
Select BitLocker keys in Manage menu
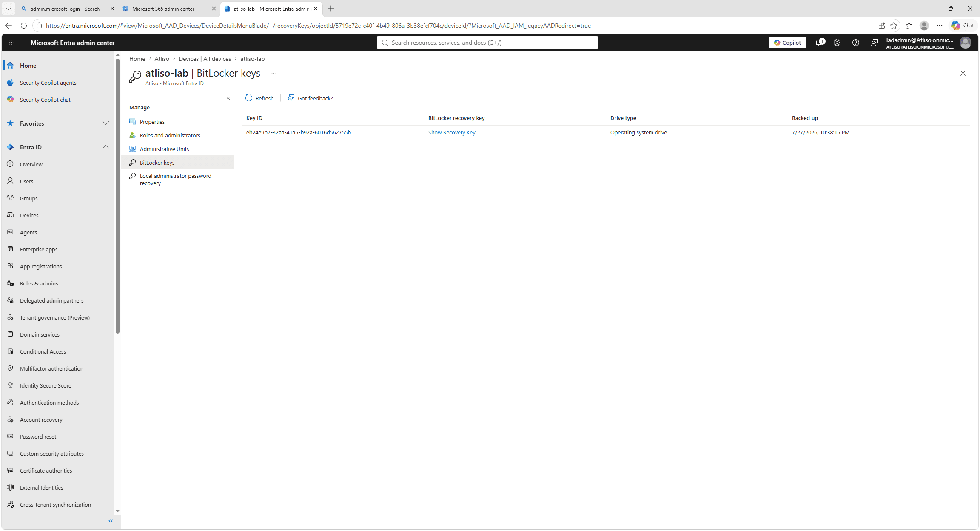pos(177,163)
